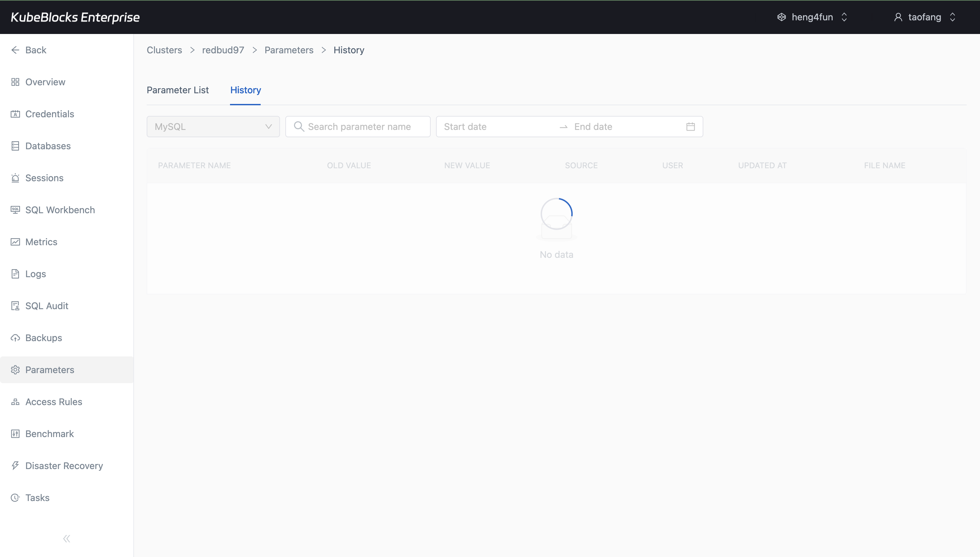The image size is (980, 557).
Task: Click the Overview grid icon in sidebar
Action: [x=15, y=82]
